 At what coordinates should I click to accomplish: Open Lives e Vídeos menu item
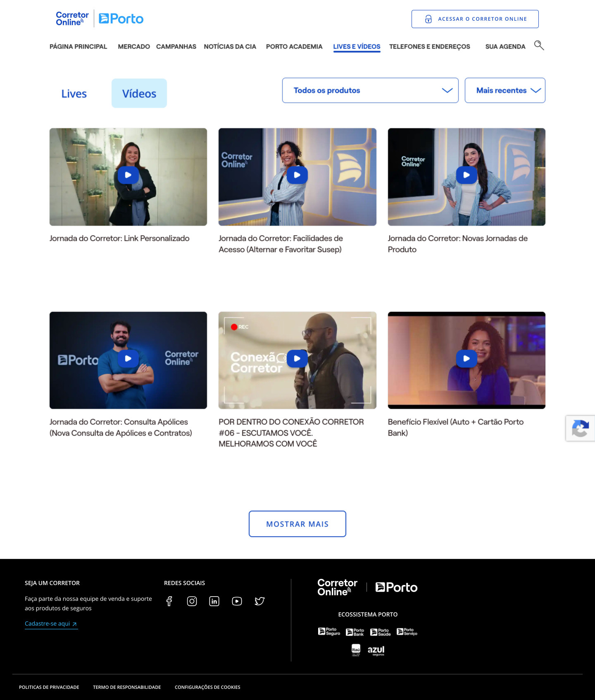click(x=357, y=47)
